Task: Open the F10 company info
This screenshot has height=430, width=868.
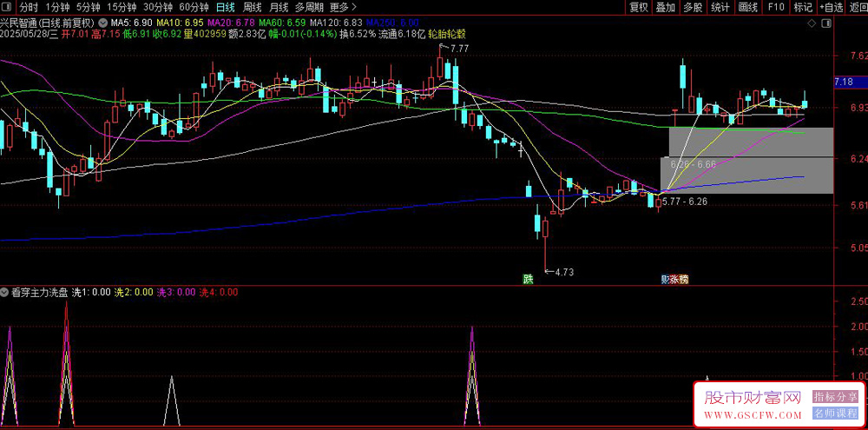Action: coord(775,7)
